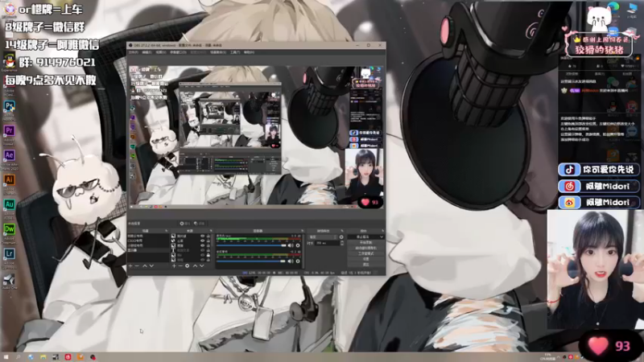Pop out the Sources dock via its header icon
644x362 pixels.
click(x=211, y=230)
